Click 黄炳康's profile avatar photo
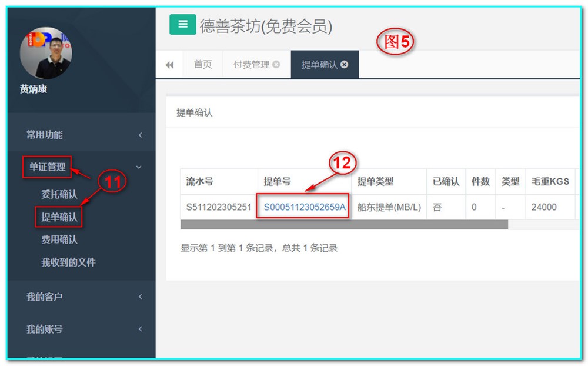This screenshot has width=588, height=366. 47,52
